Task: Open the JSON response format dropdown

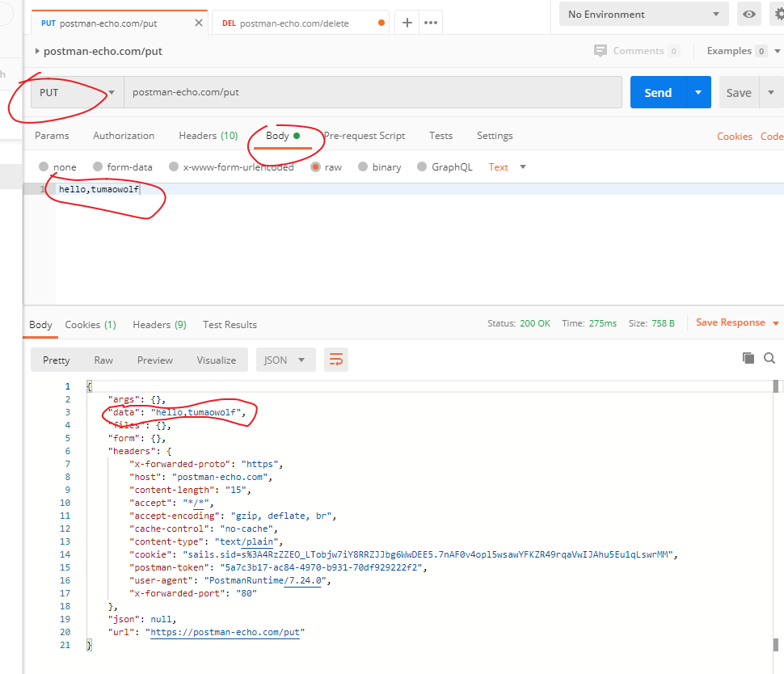Action: point(285,360)
